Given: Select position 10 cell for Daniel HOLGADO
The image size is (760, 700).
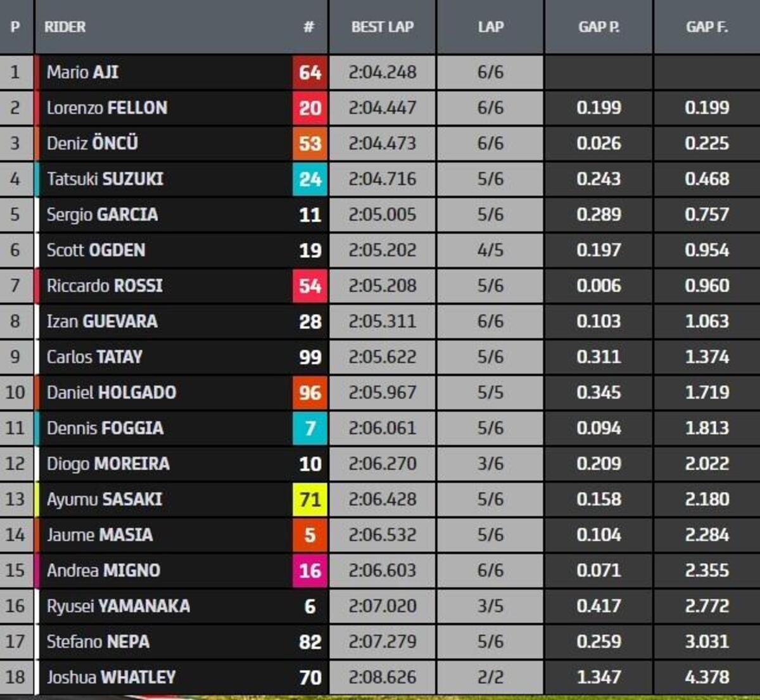Looking at the screenshot, I should (x=15, y=393).
